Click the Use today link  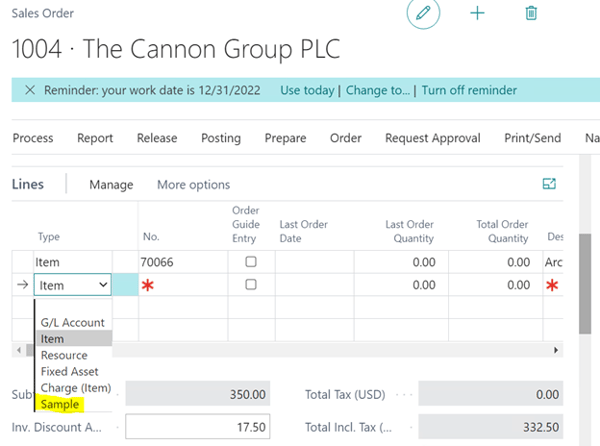coord(307,90)
